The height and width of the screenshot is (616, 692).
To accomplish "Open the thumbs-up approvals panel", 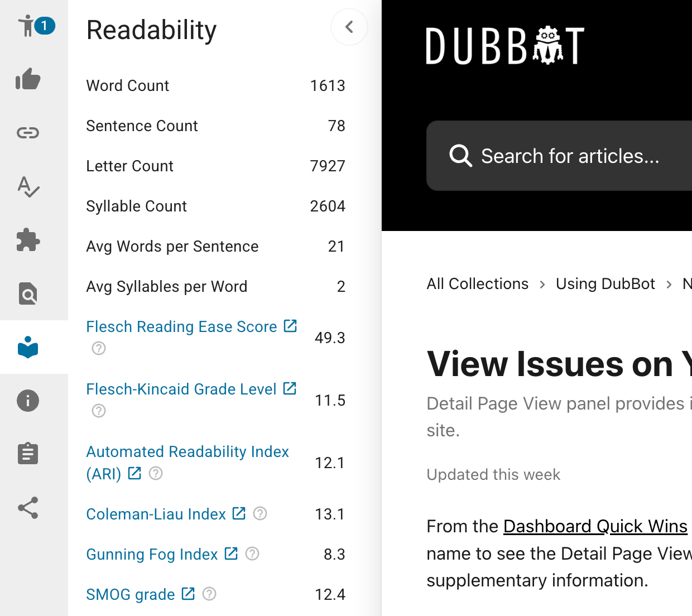I will pyautogui.click(x=28, y=79).
